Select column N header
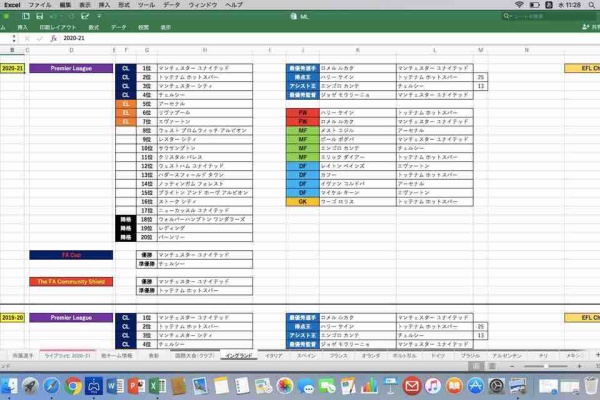Image resolution: width=600 pixels, height=400 pixels. pos(527,50)
